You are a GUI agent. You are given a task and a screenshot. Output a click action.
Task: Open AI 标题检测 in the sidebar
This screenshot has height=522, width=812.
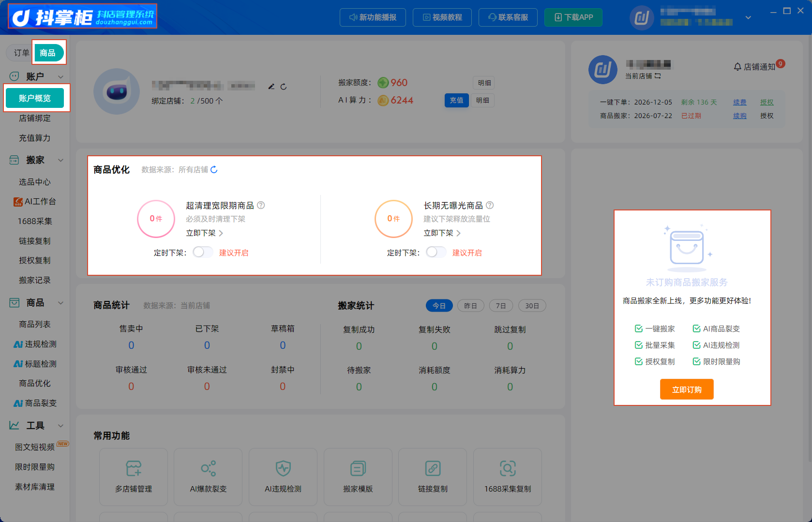tap(35, 364)
